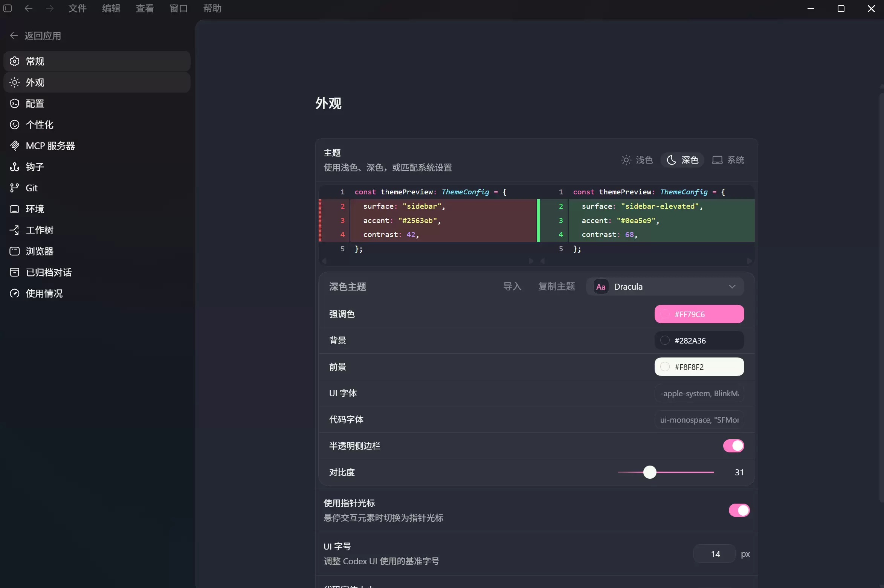
Task: Click the UI 字号 value field showing 14
Action: pyautogui.click(x=715, y=554)
